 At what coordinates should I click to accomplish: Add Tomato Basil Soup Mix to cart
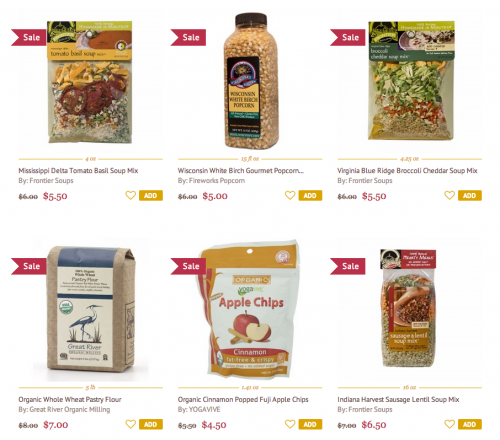(x=151, y=195)
